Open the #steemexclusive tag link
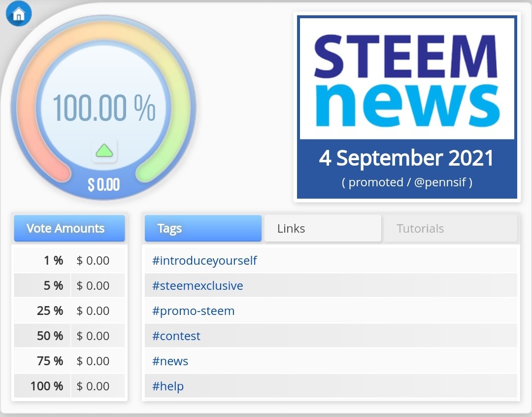 (198, 285)
